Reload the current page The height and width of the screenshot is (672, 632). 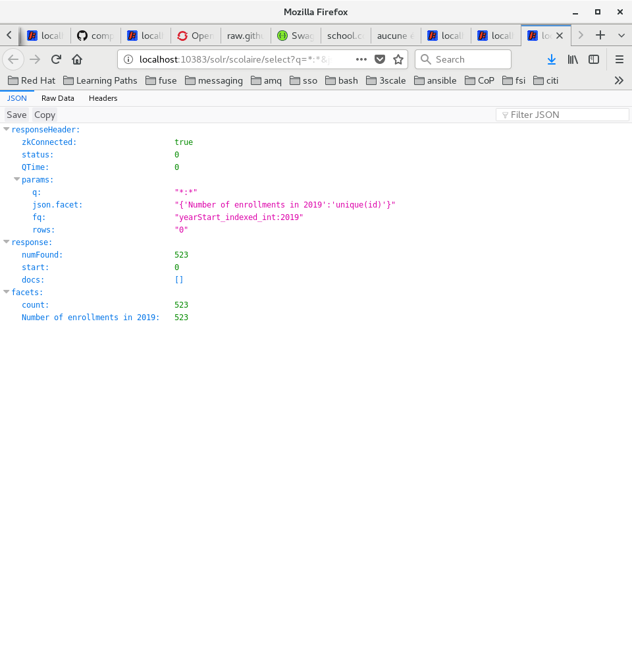click(56, 59)
